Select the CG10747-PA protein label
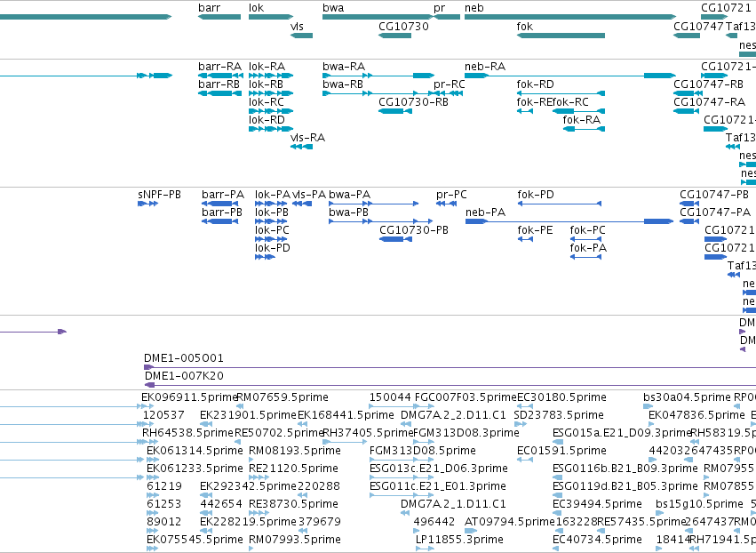The height and width of the screenshot is (553, 756). pos(715,212)
